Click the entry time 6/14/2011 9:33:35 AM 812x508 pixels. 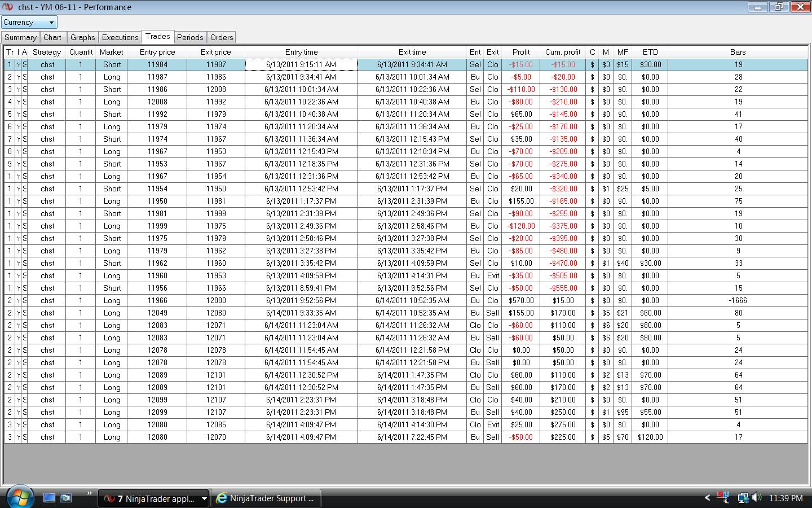301,313
